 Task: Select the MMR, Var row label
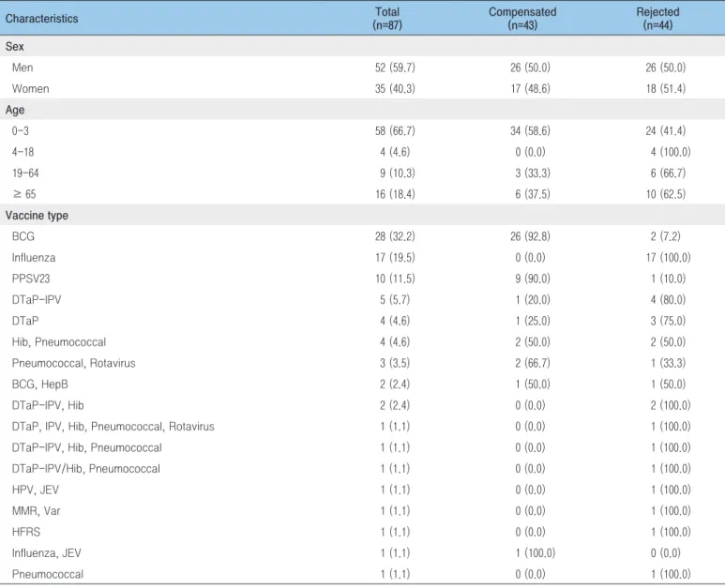(x=36, y=511)
